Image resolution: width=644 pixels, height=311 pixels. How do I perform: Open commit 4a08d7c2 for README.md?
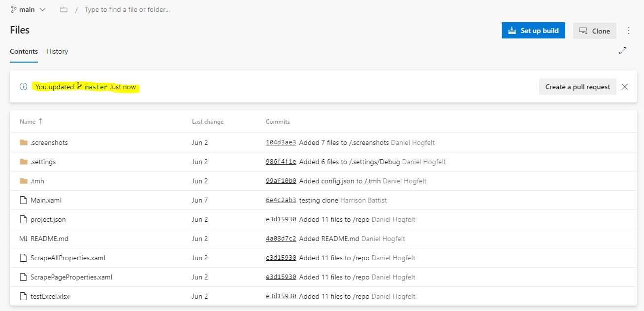click(281, 238)
